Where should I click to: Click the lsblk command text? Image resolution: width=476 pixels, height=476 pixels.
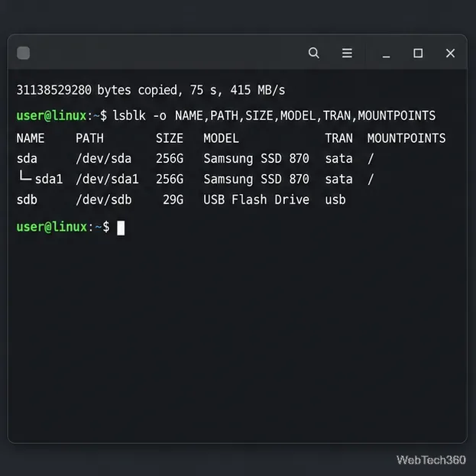point(274,115)
